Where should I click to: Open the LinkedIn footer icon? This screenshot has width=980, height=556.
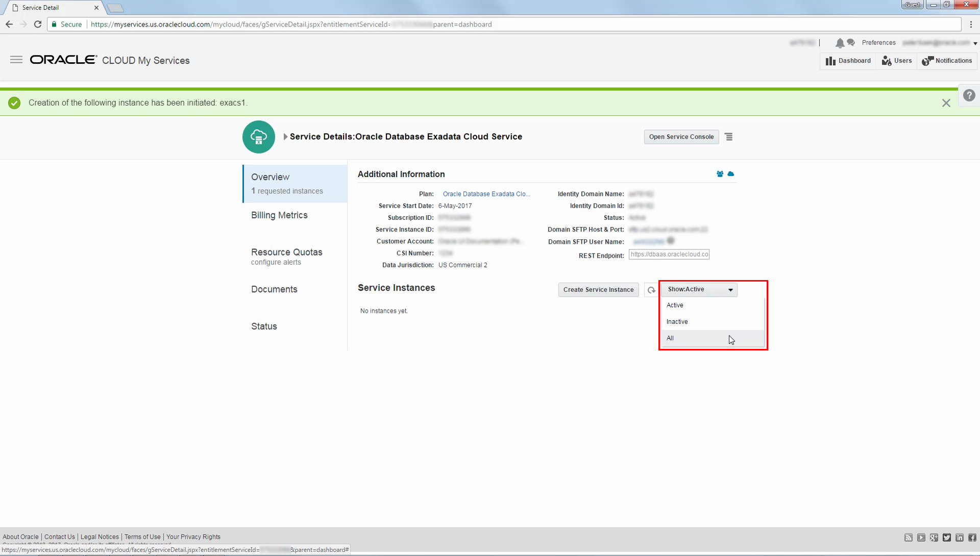(x=960, y=538)
